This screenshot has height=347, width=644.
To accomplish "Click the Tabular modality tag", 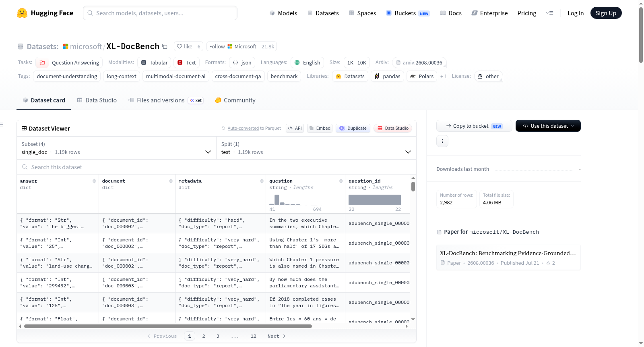I will tap(155, 62).
